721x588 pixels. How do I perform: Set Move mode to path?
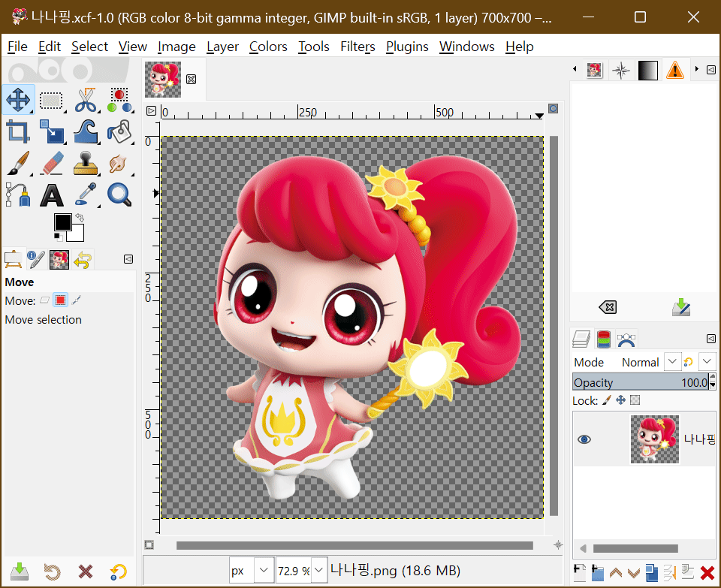tap(77, 300)
